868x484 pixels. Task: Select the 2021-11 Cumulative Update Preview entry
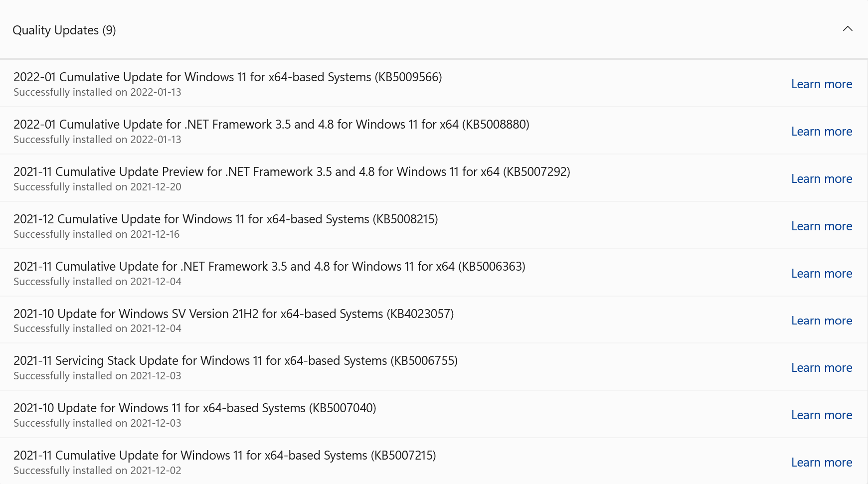click(434, 178)
